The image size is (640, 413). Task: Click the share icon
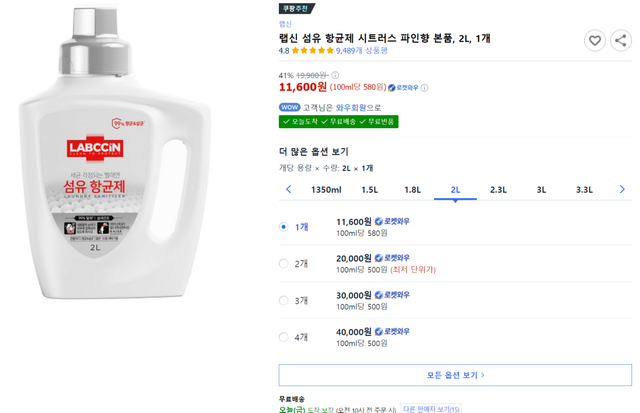coord(621,41)
